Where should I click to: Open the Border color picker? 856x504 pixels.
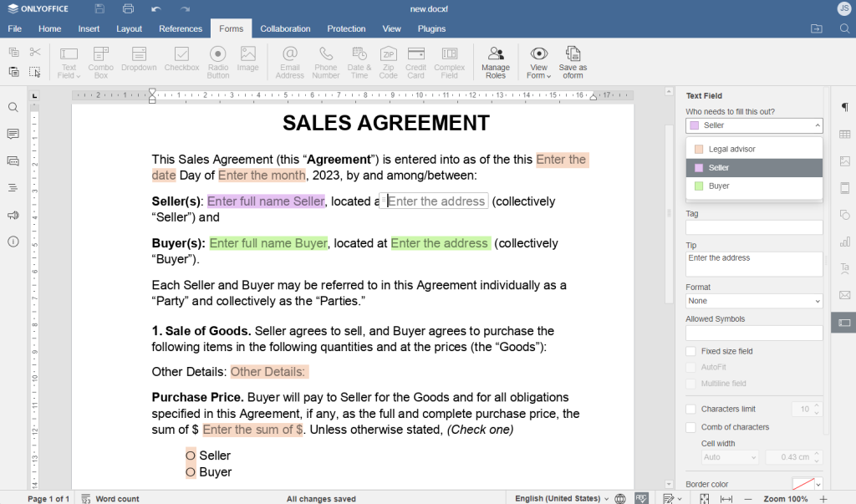(x=805, y=483)
